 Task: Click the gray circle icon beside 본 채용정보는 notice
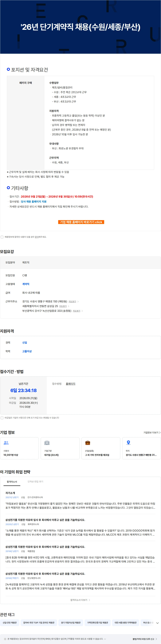[5, 639]
